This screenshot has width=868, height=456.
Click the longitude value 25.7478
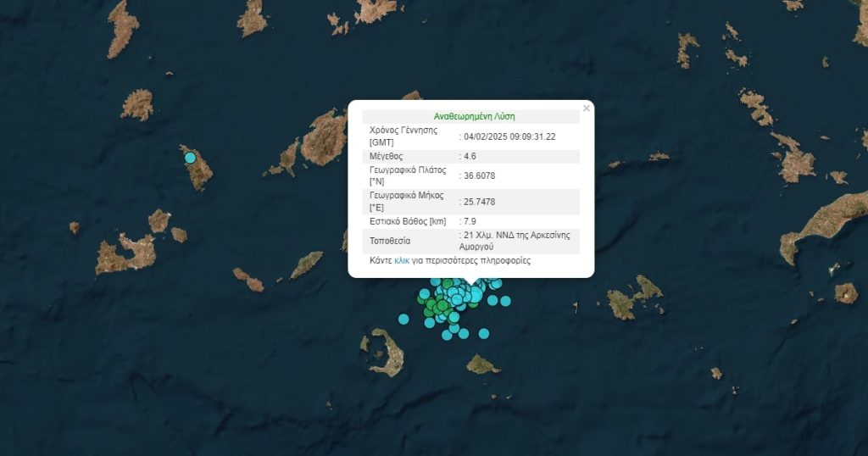pos(479,202)
